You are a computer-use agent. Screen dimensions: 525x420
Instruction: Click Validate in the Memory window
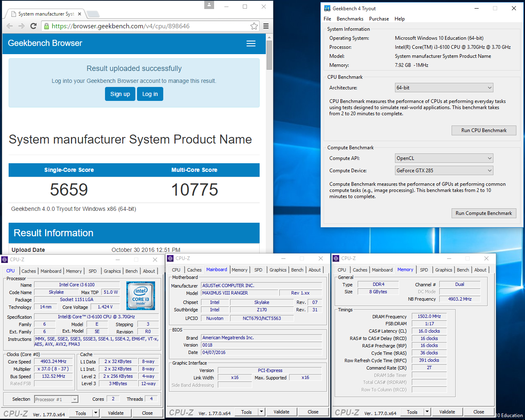[x=447, y=412]
